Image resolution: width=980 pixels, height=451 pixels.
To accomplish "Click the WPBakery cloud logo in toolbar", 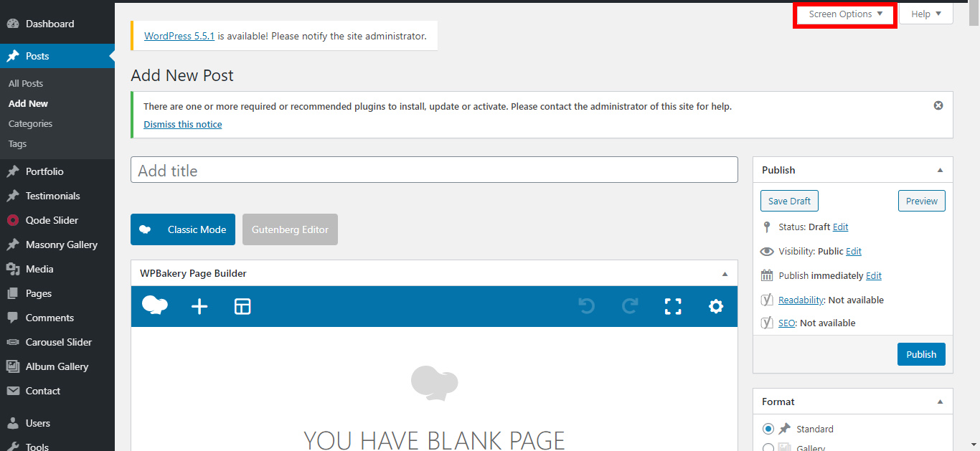I will point(155,306).
